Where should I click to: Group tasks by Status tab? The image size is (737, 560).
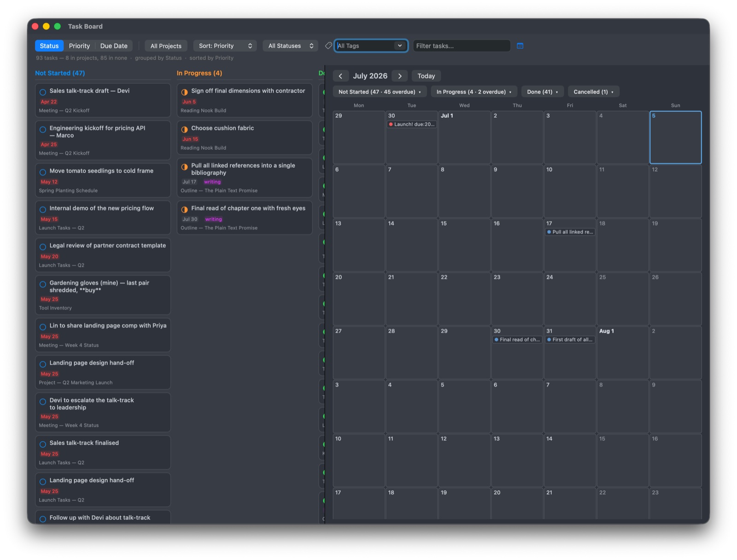click(x=49, y=46)
